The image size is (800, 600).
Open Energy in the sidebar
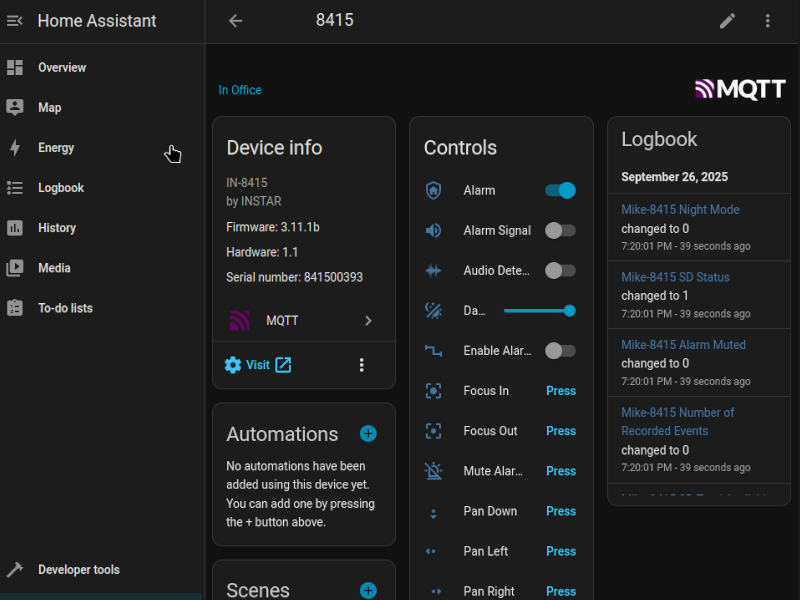pos(101,147)
